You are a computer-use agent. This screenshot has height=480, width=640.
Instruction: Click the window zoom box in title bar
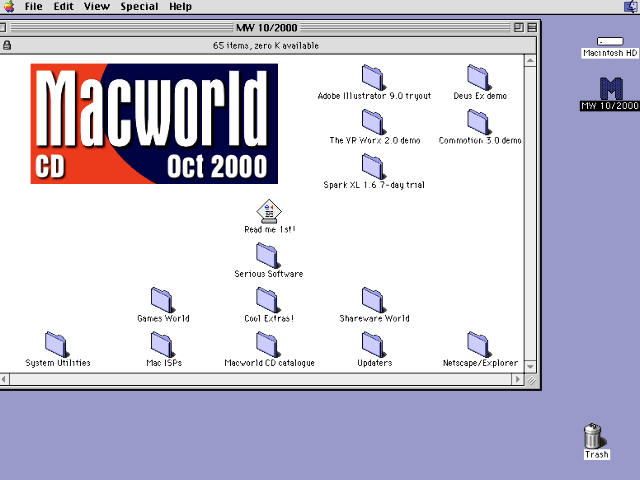[x=518, y=27]
